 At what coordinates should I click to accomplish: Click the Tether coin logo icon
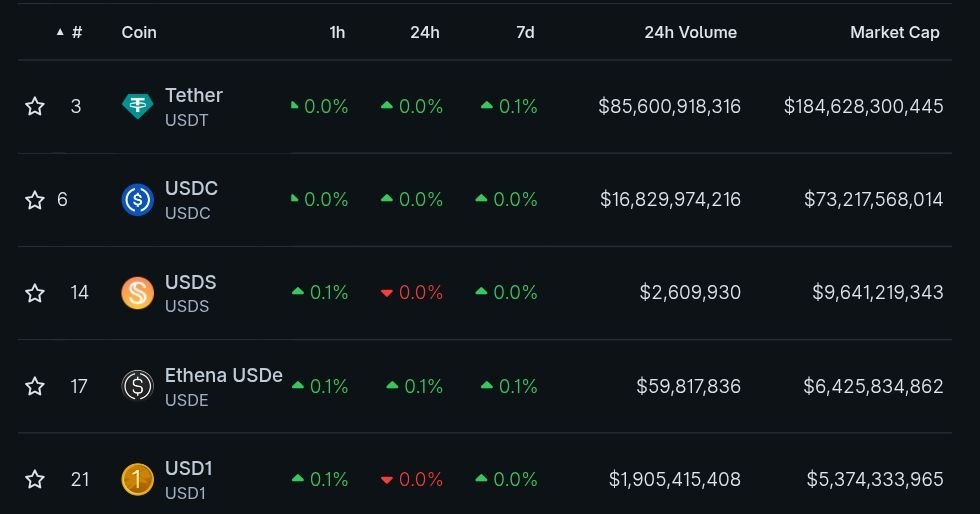(x=137, y=106)
